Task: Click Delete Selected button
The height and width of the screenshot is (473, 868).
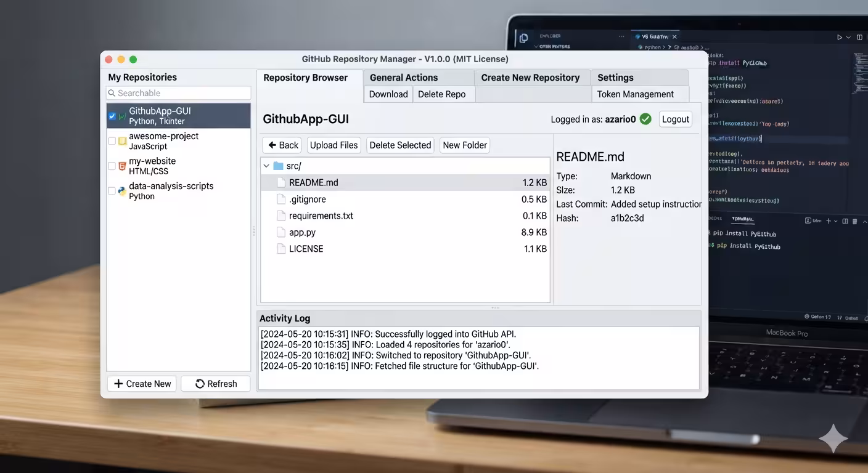Action: 400,145
